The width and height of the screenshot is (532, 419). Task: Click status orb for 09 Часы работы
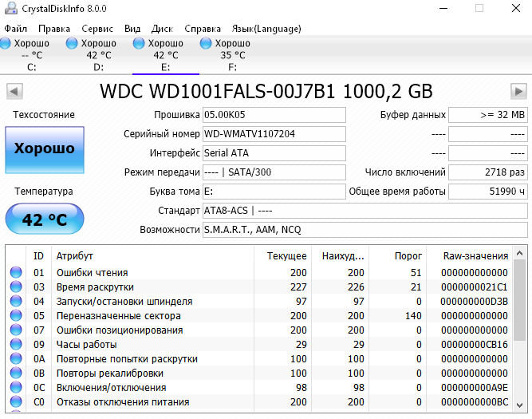tap(16, 344)
